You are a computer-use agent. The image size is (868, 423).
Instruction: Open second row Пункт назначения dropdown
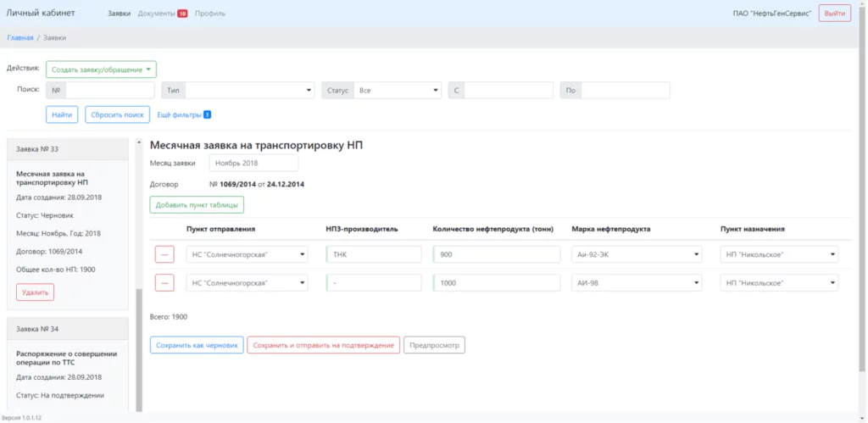point(779,282)
